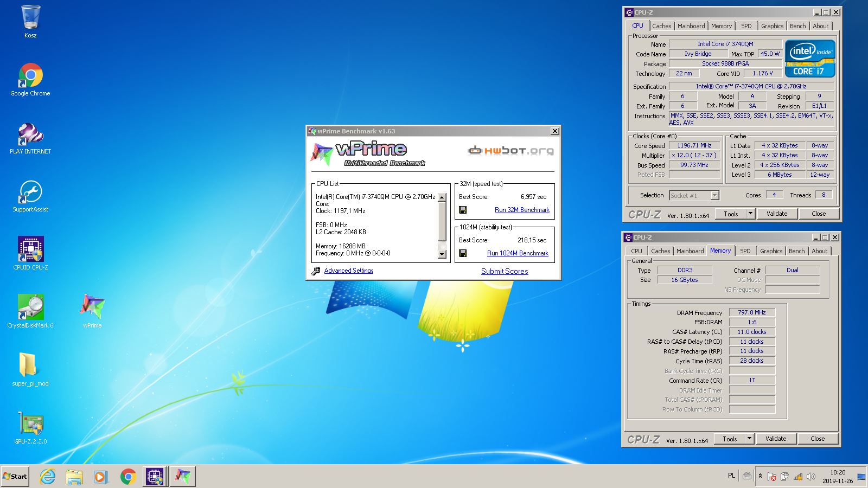868x488 pixels.
Task: Click the network signal tray icon
Action: click(x=797, y=477)
